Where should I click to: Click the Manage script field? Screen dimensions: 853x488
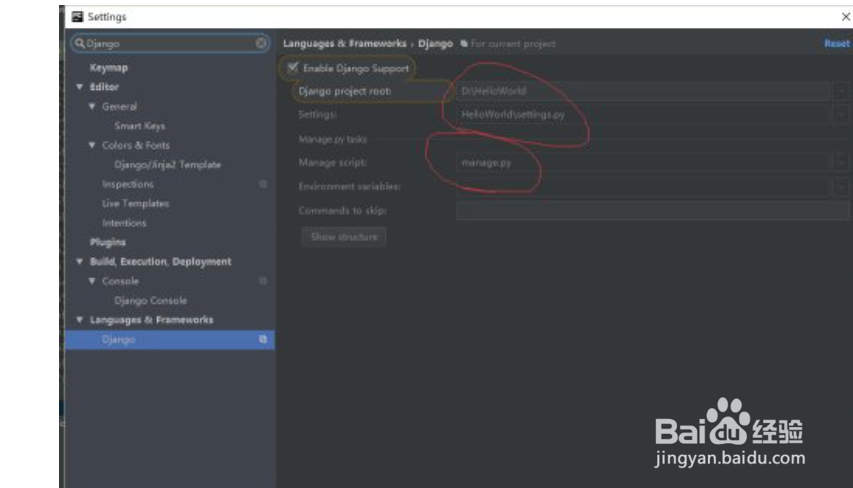pyautogui.click(x=644, y=162)
